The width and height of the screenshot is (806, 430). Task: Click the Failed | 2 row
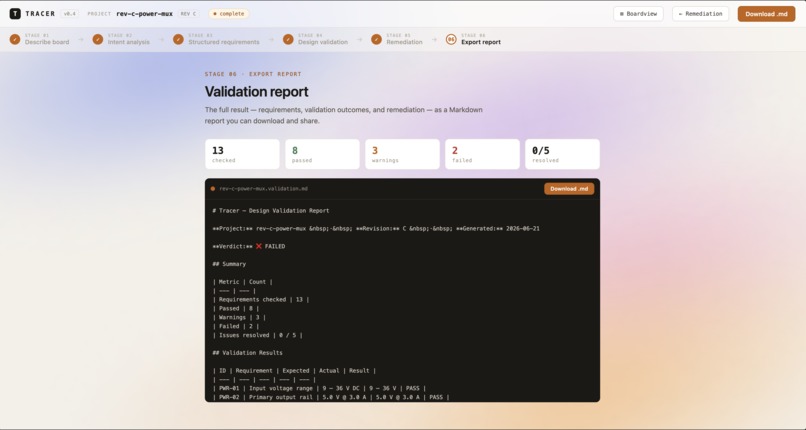(236, 326)
